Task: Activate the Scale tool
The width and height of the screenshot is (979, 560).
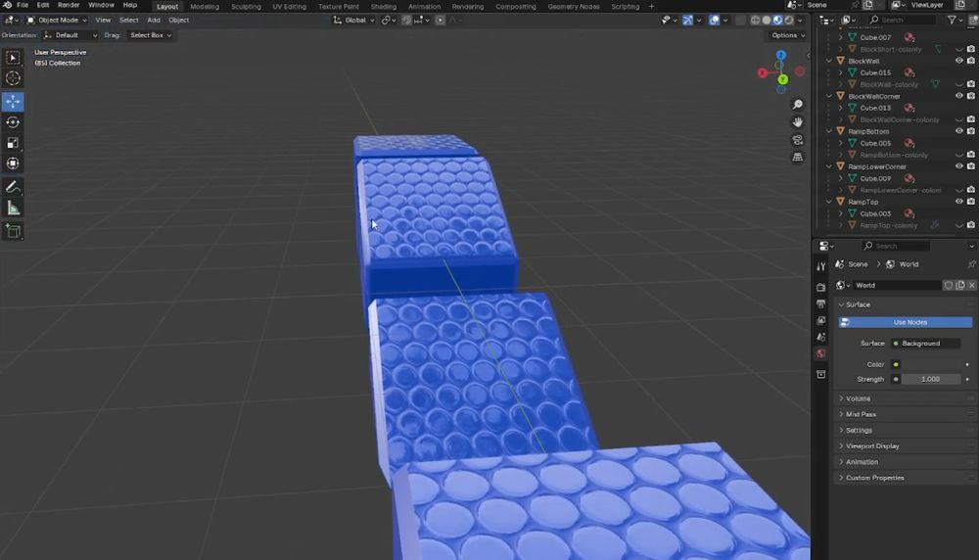Action: [x=13, y=143]
